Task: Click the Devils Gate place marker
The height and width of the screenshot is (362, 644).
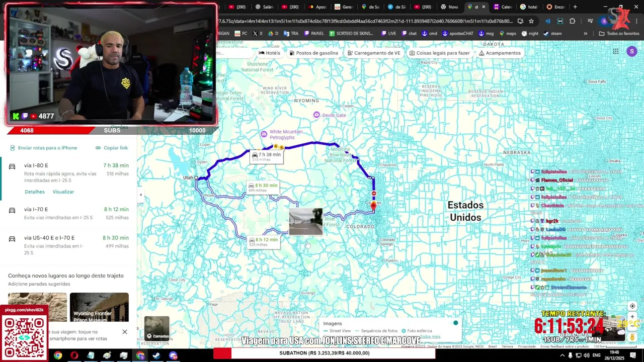Action: (316, 115)
